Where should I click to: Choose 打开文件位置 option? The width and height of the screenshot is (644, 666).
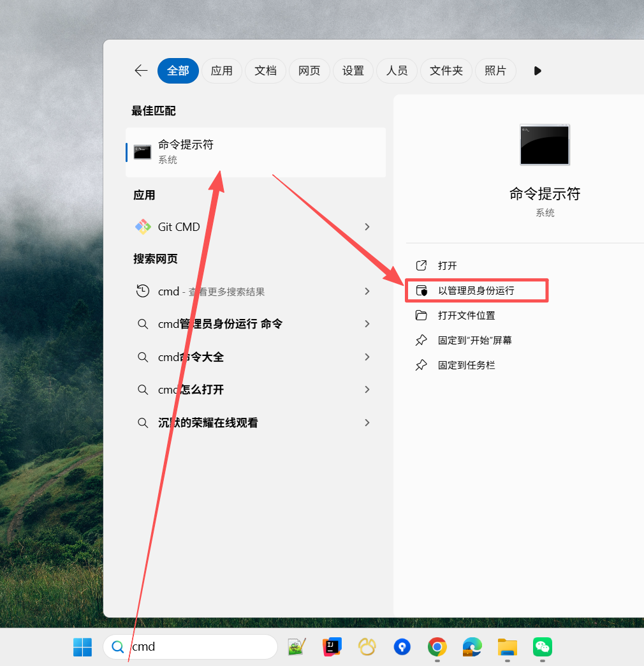click(x=467, y=316)
